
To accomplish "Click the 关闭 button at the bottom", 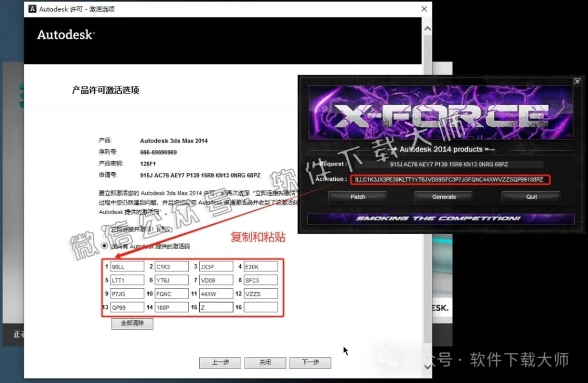I will pos(265,362).
